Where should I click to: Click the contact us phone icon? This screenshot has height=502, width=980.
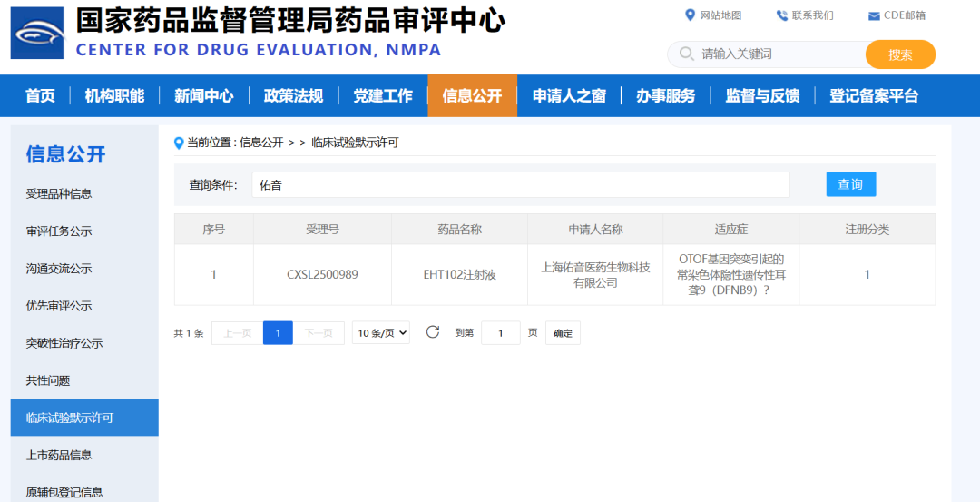(781, 15)
